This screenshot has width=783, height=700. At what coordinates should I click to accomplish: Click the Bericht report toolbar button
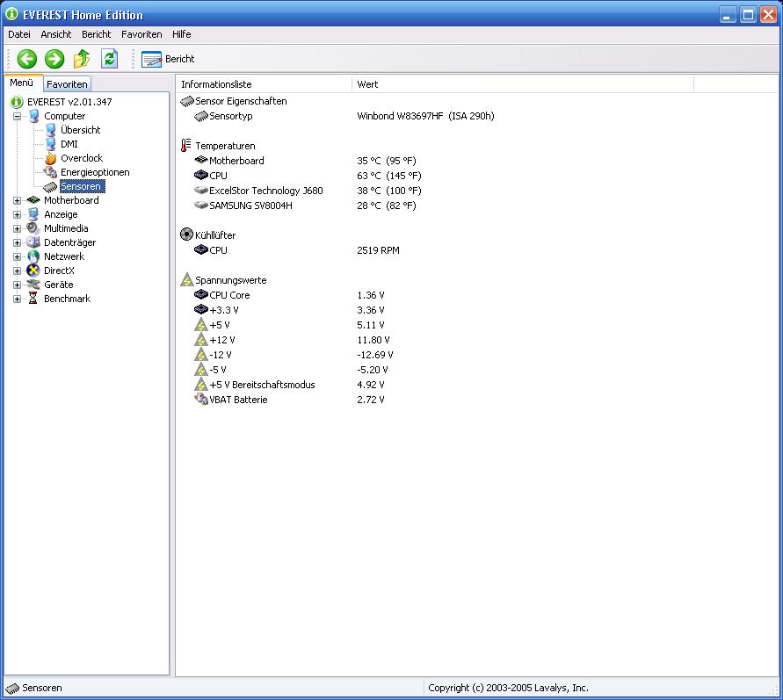point(168,59)
